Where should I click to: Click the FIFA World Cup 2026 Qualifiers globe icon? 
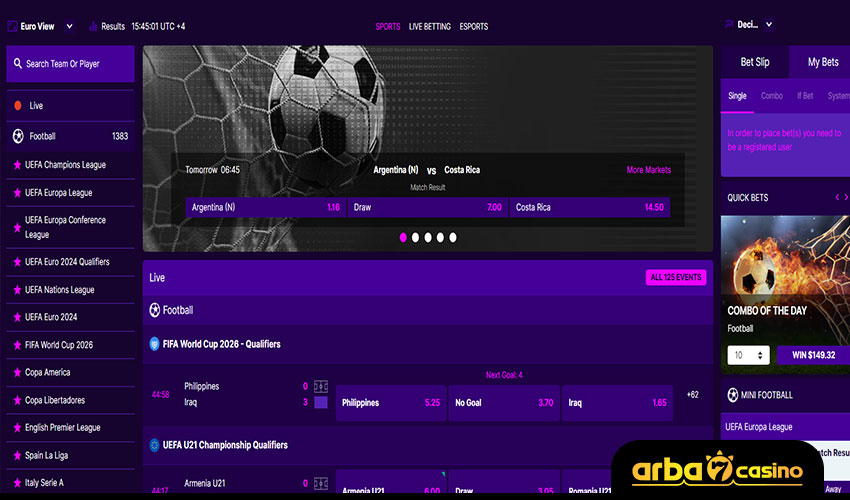pyautogui.click(x=155, y=344)
